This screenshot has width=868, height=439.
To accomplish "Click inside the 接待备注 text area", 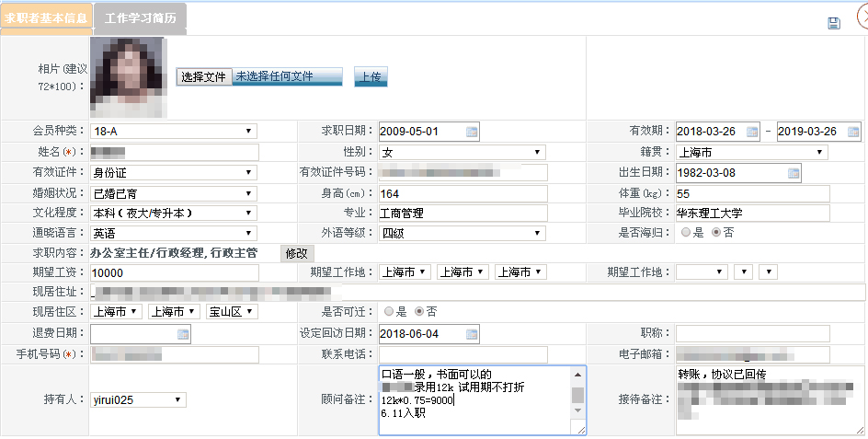I will point(770,400).
